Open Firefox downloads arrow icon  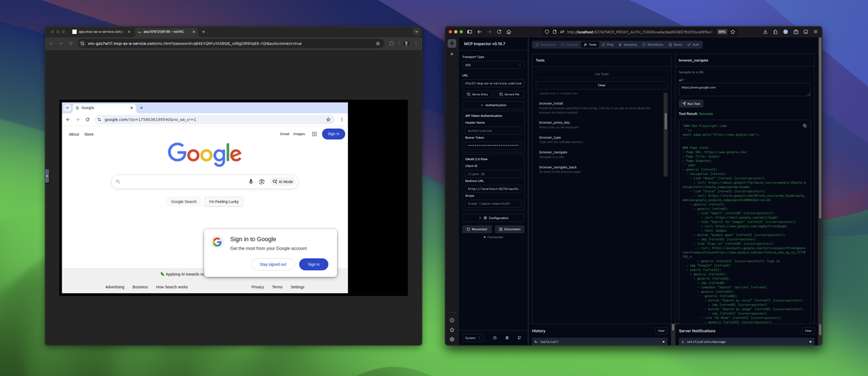(765, 32)
